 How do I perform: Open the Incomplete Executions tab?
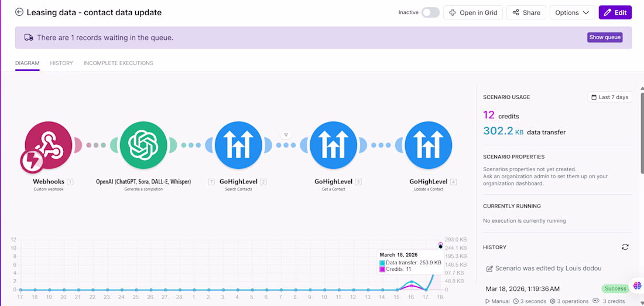point(118,63)
